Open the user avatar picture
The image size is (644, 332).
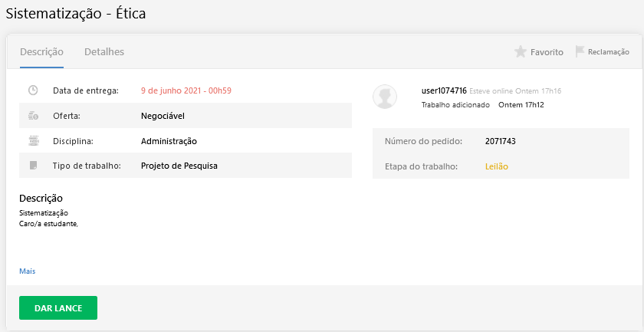385,97
